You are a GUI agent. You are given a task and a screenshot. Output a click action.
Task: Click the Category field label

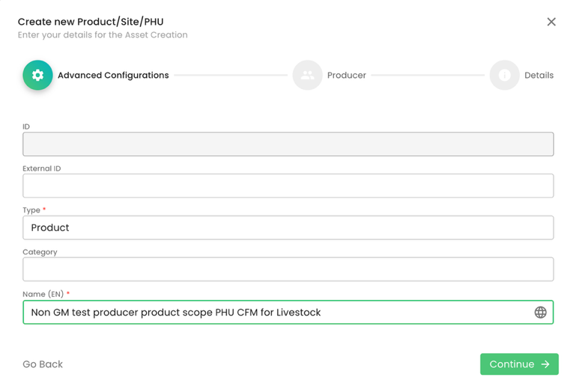click(40, 252)
